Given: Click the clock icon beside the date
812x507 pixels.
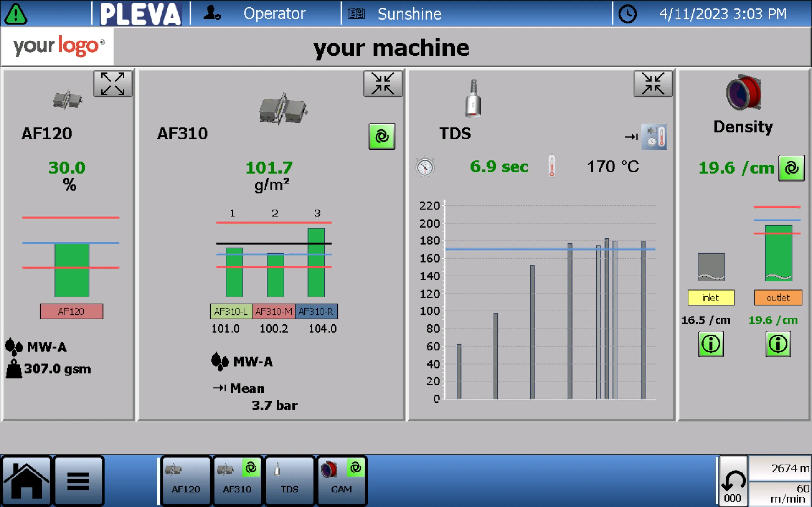Looking at the screenshot, I should coord(627,13).
